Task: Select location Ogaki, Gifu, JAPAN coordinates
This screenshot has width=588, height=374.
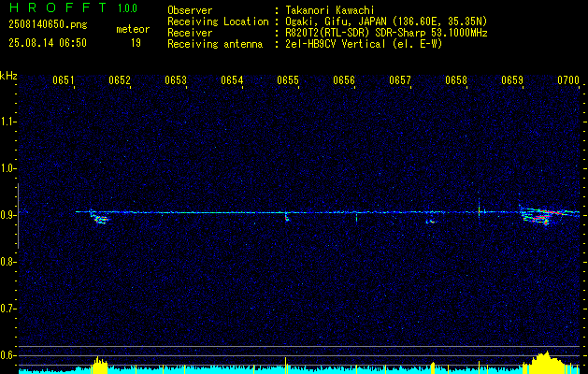Action: click(386, 22)
